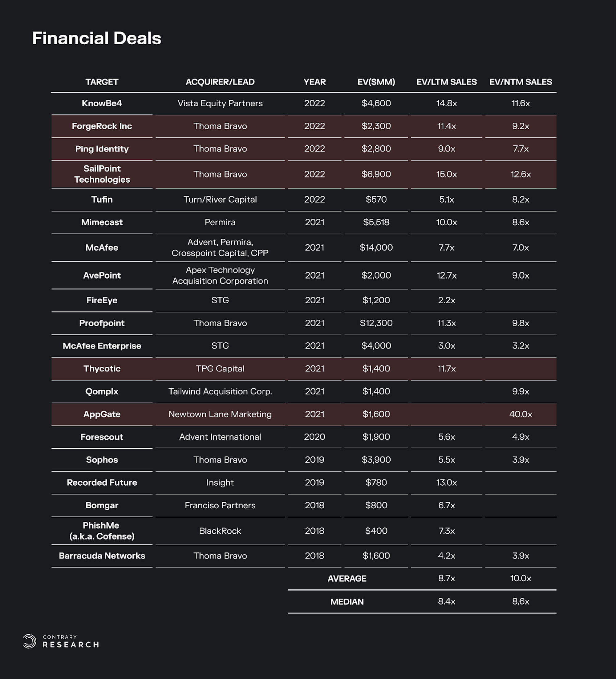Select the ForgeRock Inc row name
Image resolution: width=616 pixels, height=679 pixels.
pos(102,126)
